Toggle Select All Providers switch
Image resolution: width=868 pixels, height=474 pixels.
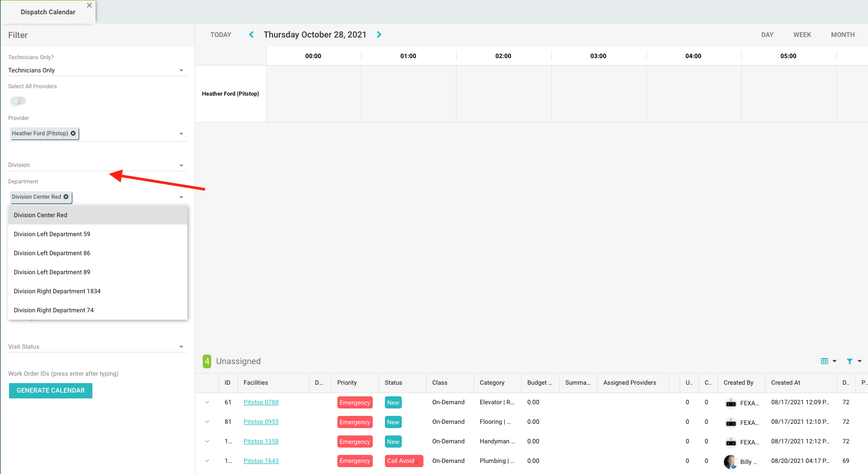pyautogui.click(x=18, y=101)
